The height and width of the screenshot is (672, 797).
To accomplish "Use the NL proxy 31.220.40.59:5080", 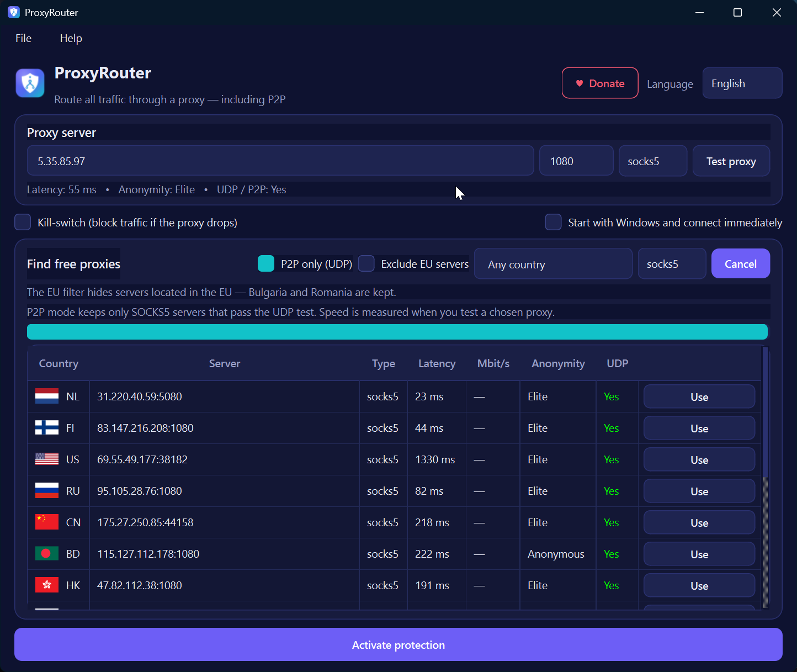I will 699,397.
